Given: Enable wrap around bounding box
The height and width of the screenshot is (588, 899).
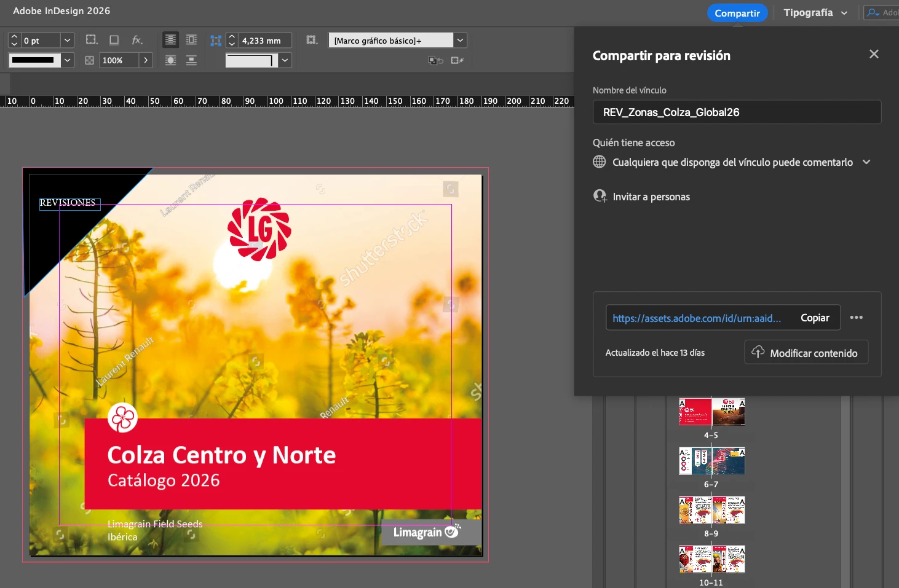Looking at the screenshot, I should [x=191, y=40].
